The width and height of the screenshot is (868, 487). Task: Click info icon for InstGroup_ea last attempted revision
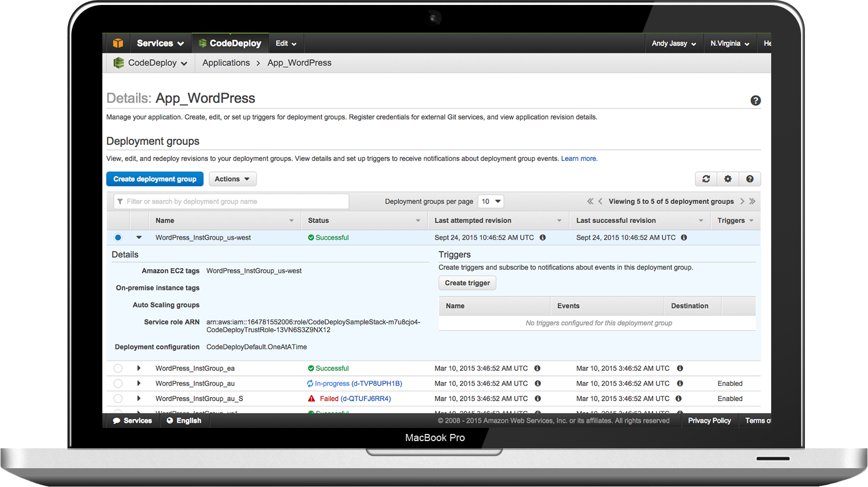[x=537, y=368]
